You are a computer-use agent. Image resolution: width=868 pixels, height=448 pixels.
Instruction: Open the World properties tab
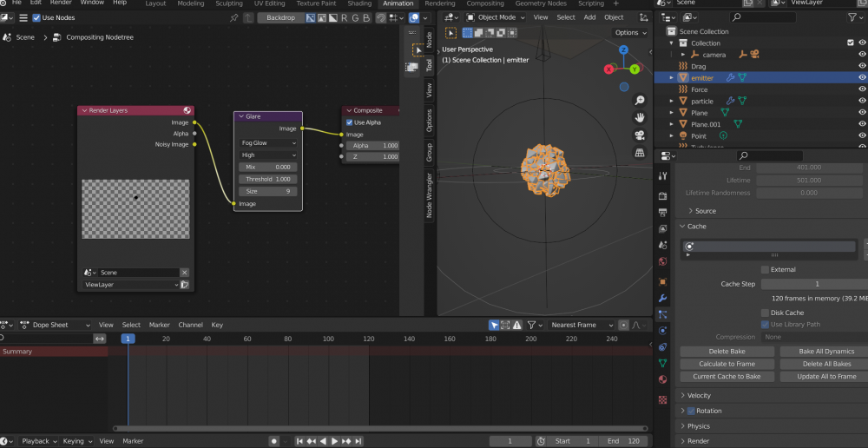662,261
